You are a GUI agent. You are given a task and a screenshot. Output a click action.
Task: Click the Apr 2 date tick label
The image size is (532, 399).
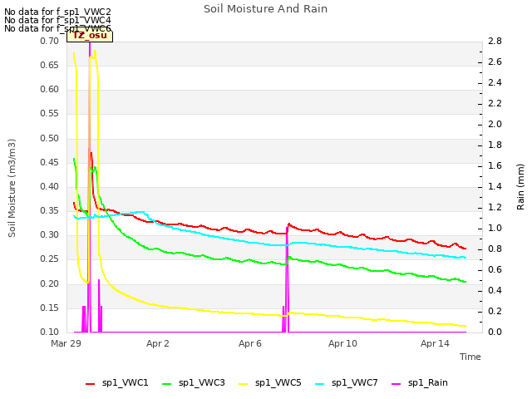(158, 343)
